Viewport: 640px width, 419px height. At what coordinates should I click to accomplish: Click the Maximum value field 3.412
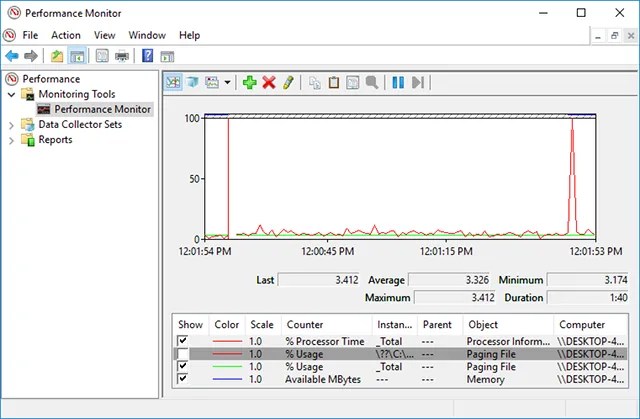(455, 297)
